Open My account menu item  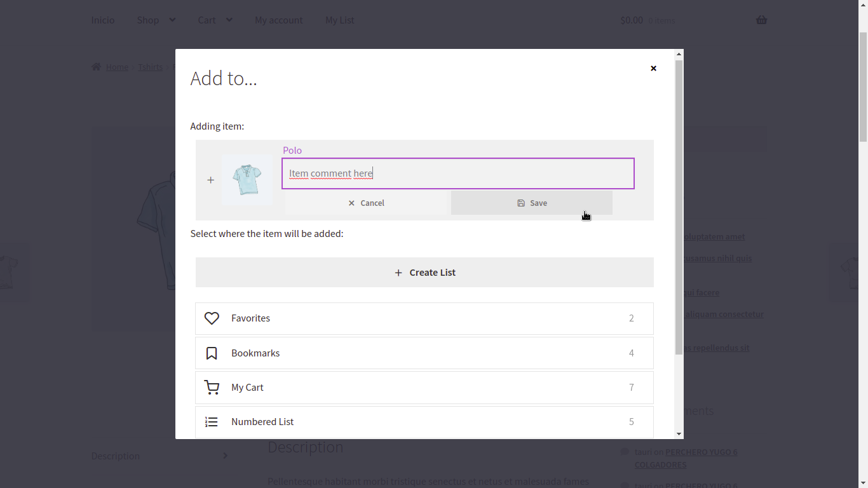pos(278,20)
